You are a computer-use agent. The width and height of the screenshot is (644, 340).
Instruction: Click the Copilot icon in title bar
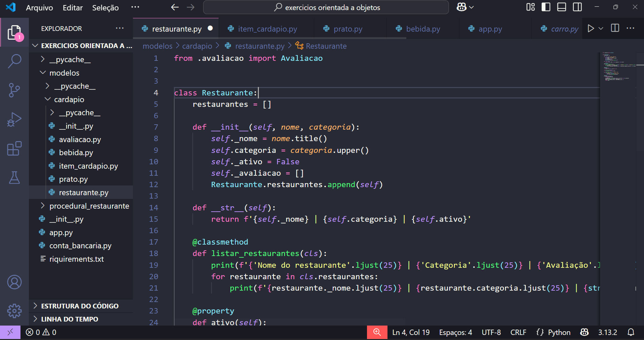click(x=462, y=7)
